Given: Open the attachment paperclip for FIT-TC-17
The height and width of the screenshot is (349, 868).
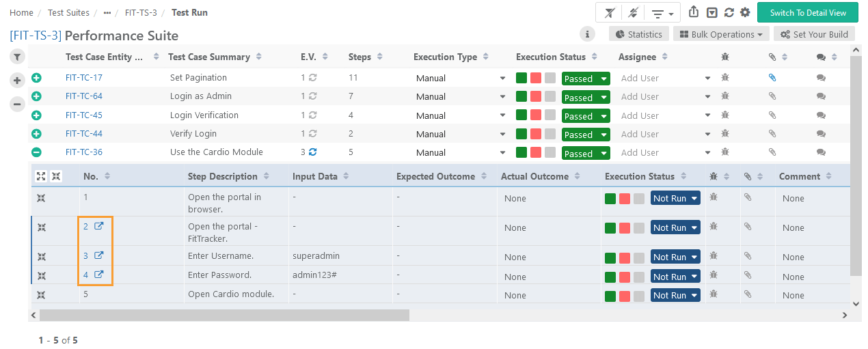Looking at the screenshot, I should point(772,78).
